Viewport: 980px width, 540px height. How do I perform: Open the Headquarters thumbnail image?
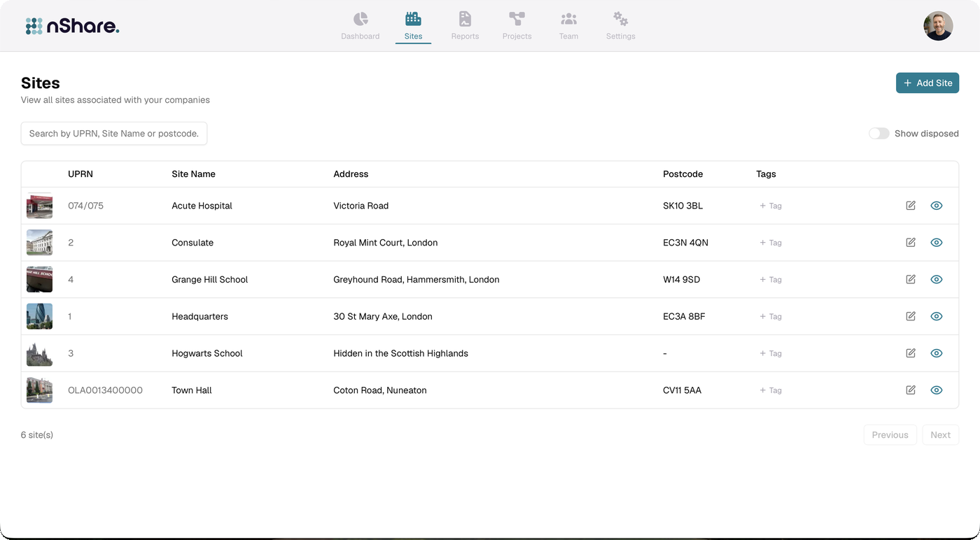click(39, 316)
